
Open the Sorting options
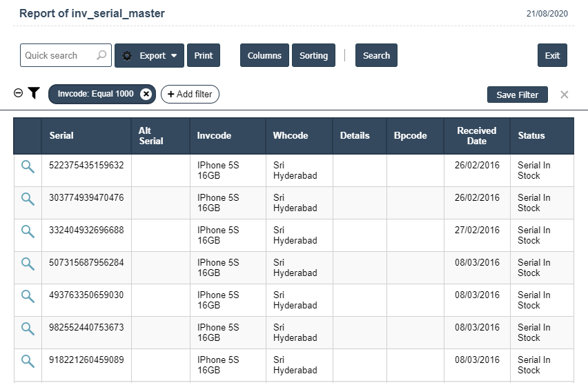coord(313,56)
